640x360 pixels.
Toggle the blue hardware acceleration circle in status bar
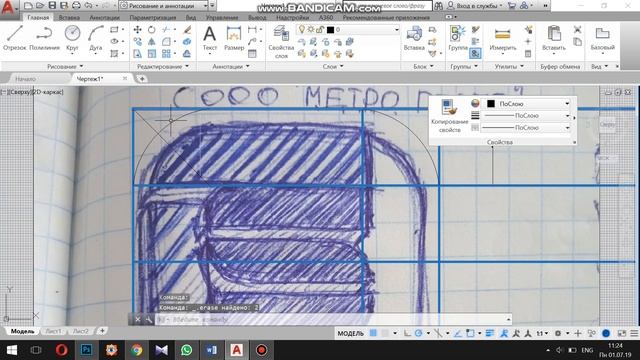tap(606, 333)
